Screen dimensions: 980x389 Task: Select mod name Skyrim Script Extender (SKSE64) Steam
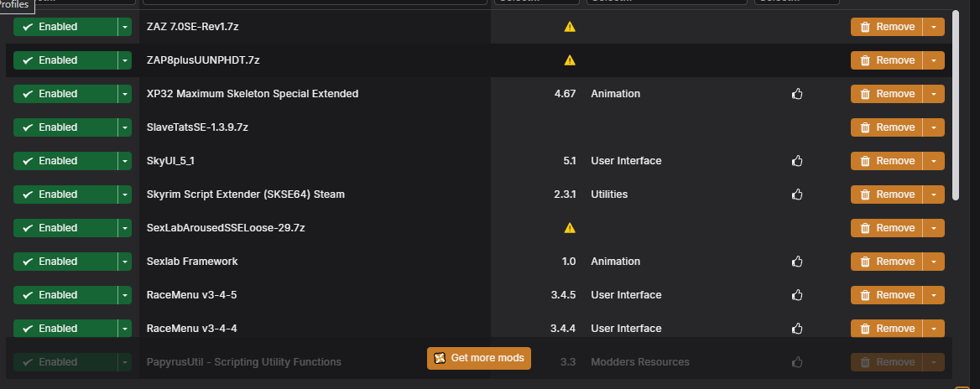coord(246,194)
